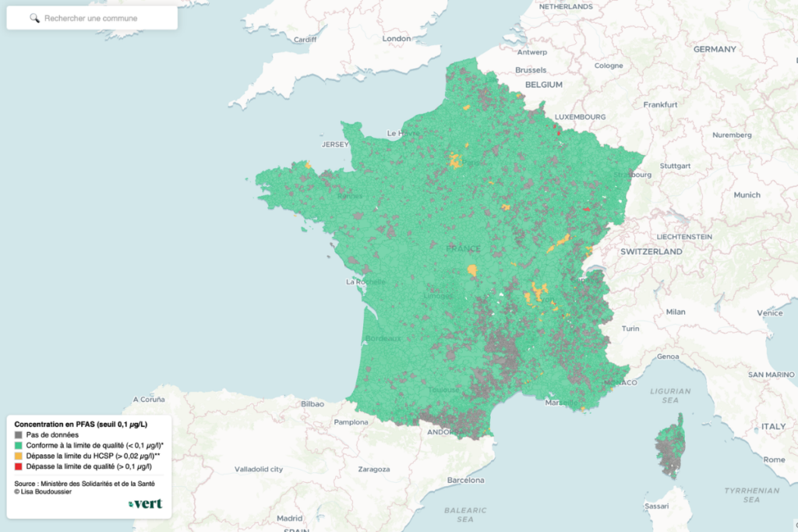Click 'Source : Ministère des Solidarités' text
Viewport: 798px width, 532px height.
tap(84, 484)
